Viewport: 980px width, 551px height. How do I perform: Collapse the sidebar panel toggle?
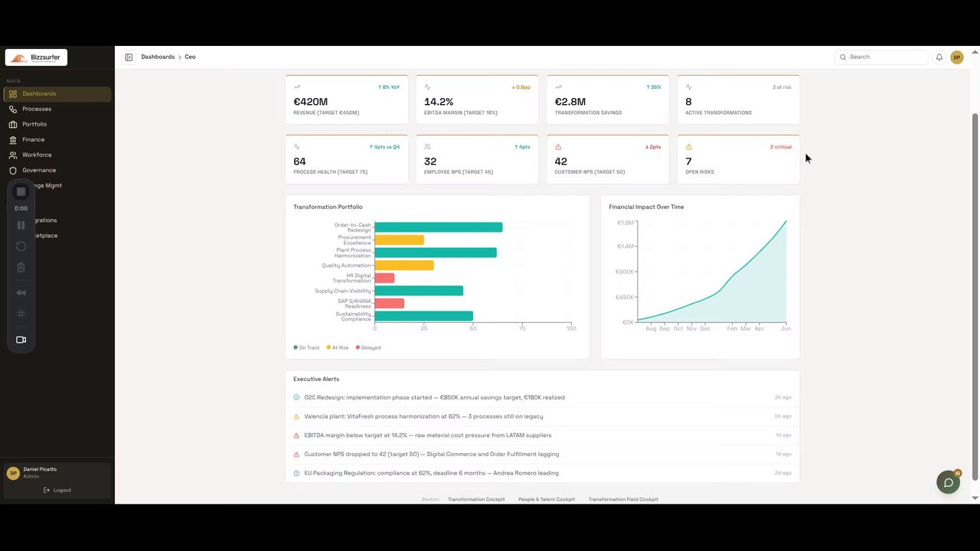(x=129, y=57)
